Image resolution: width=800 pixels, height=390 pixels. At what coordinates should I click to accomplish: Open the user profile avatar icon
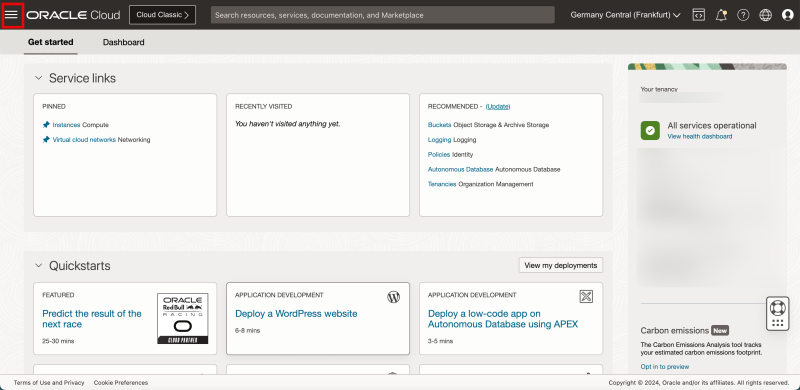point(788,15)
